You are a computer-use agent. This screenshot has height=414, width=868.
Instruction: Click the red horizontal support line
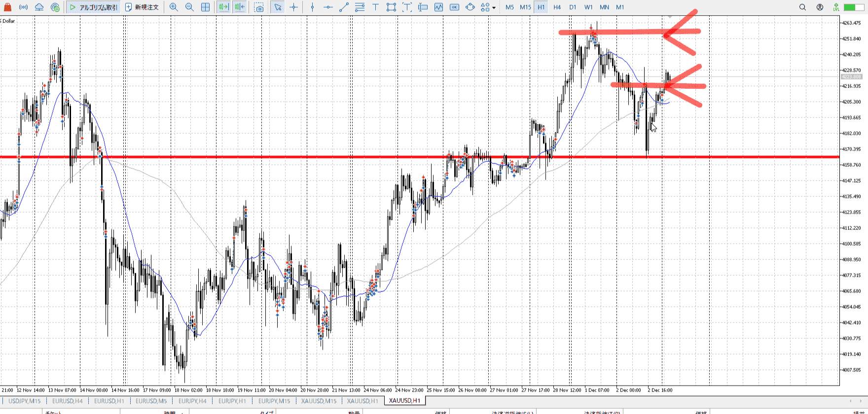(296, 157)
